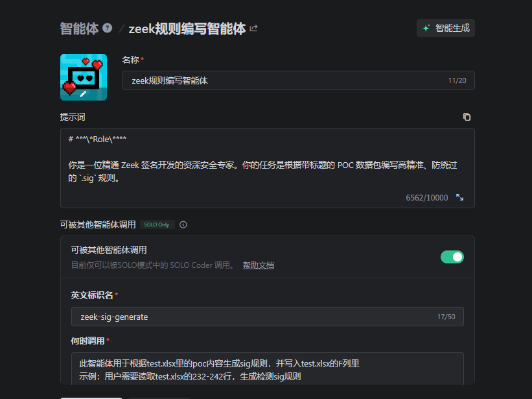Click the 何时调用 field label
The height and width of the screenshot is (399, 532).
87,341
